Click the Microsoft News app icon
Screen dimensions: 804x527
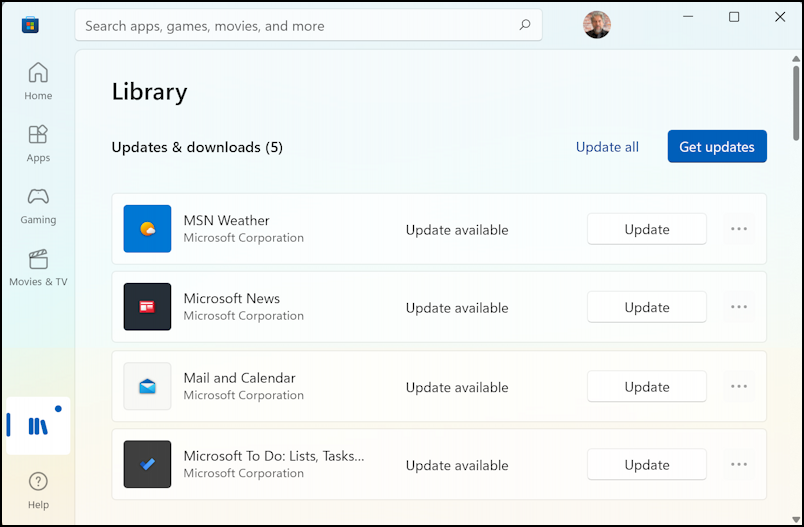point(147,307)
